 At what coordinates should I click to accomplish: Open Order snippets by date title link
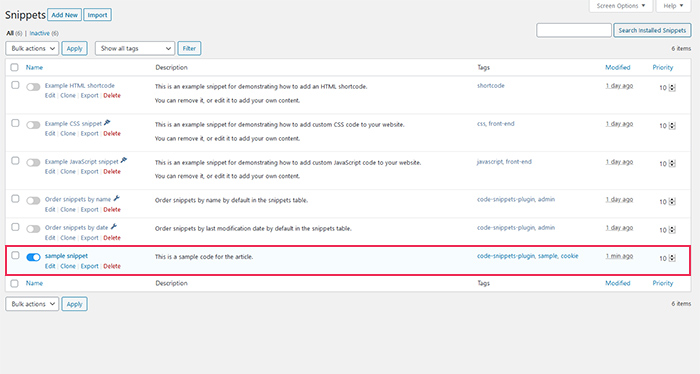pos(76,228)
